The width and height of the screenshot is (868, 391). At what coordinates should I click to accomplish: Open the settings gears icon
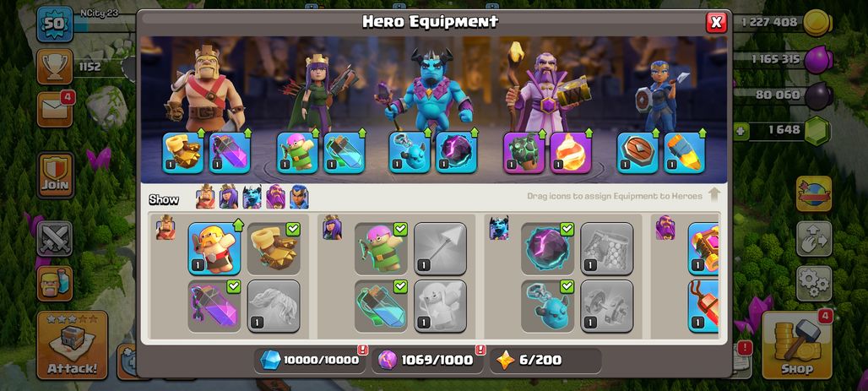pyautogui.click(x=814, y=283)
